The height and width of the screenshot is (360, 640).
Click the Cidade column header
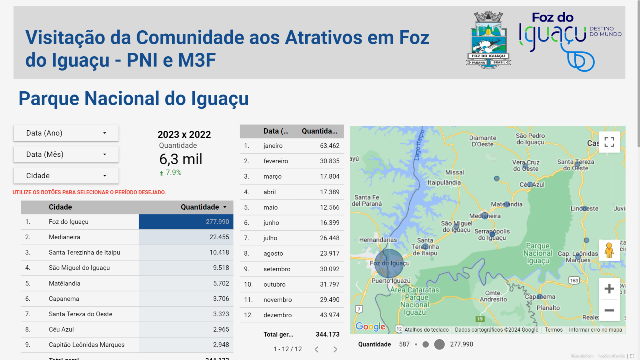click(60, 207)
